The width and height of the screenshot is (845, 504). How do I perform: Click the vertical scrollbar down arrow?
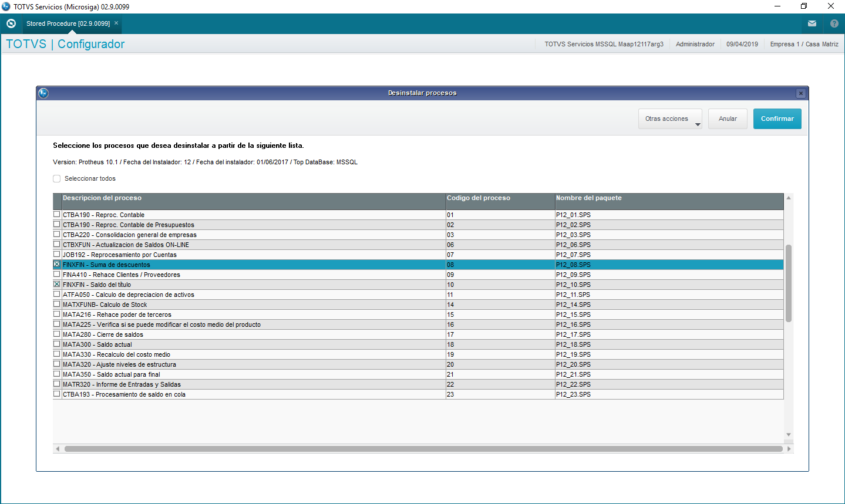click(789, 435)
